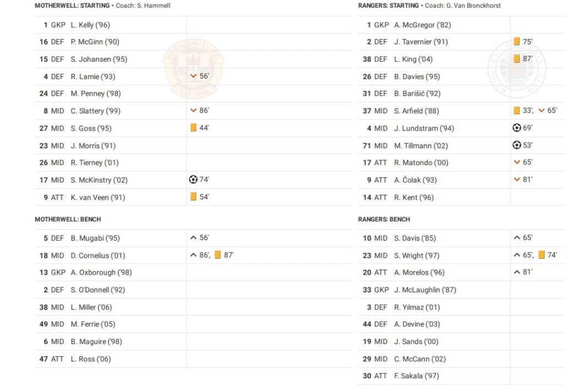The height and width of the screenshot is (392, 588).
Task: Click K. van Veen's yellow card icon
Action: pos(193,197)
